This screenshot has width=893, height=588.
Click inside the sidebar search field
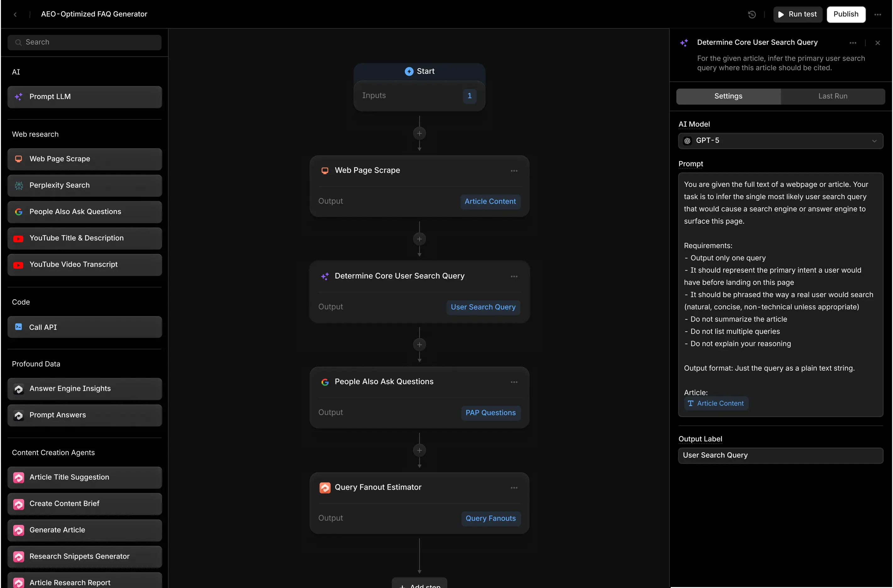84,42
